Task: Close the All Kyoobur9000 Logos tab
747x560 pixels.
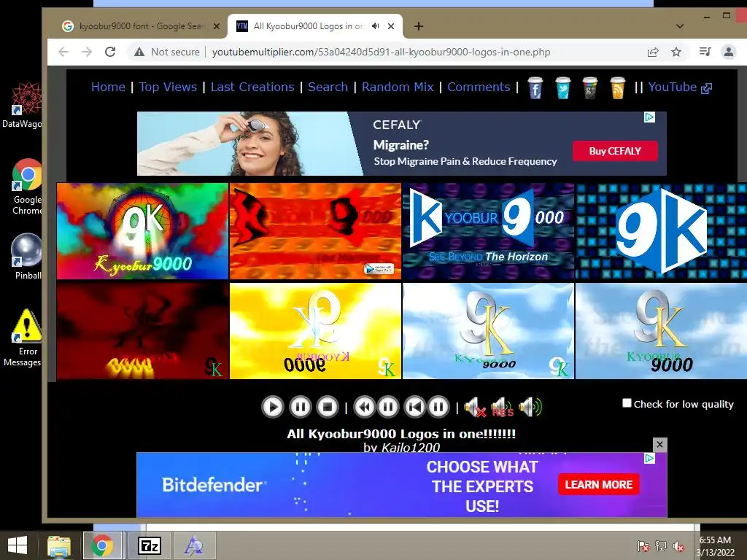Action: (391, 26)
